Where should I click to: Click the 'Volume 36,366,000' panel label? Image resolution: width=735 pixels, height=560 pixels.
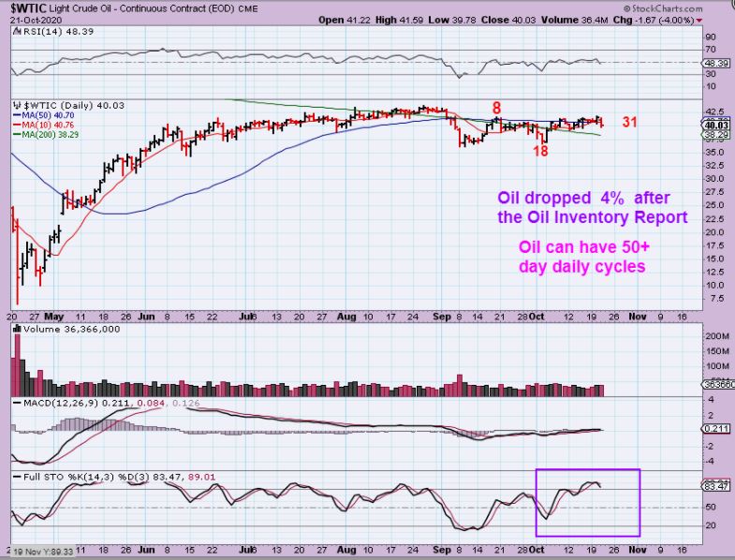[x=72, y=330]
